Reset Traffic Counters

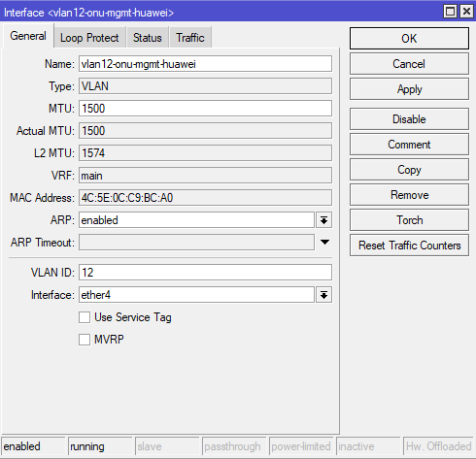tap(409, 246)
